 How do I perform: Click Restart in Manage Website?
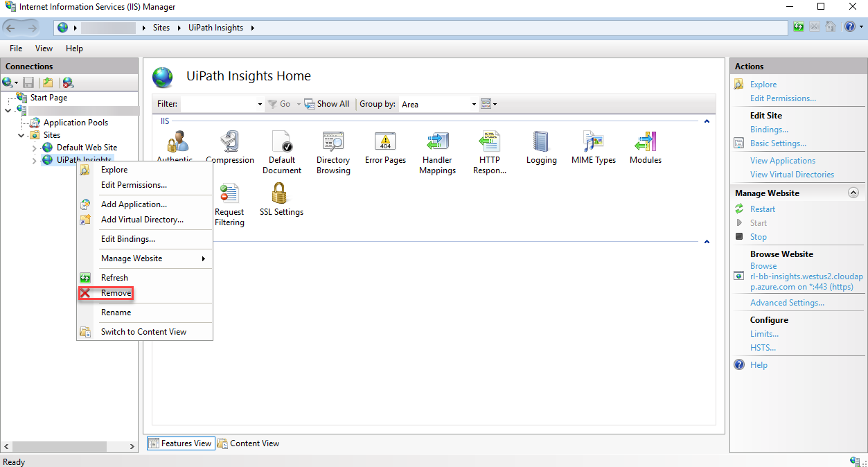[x=763, y=209]
